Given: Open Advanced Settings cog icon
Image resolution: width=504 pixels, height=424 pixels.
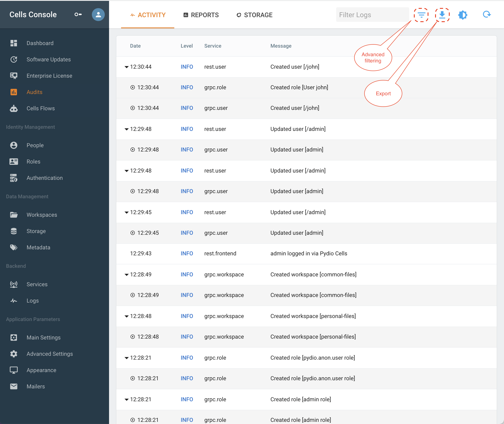Looking at the screenshot, I should [14, 354].
